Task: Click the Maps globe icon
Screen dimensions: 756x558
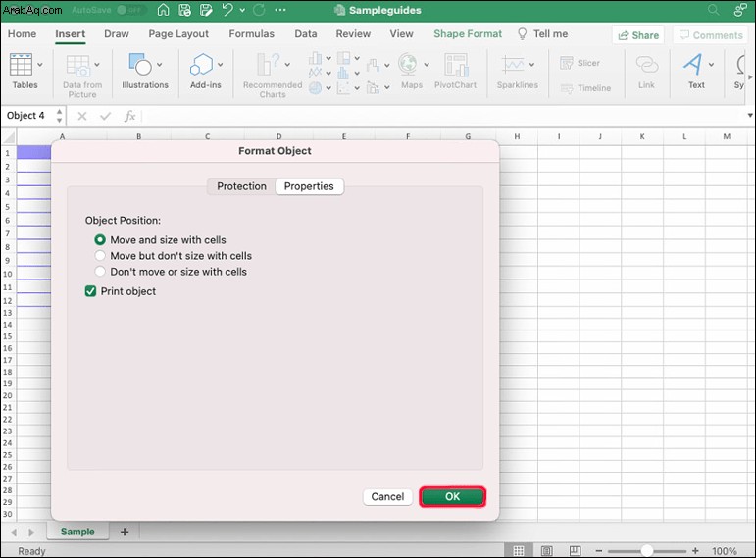Action: pyautogui.click(x=408, y=64)
